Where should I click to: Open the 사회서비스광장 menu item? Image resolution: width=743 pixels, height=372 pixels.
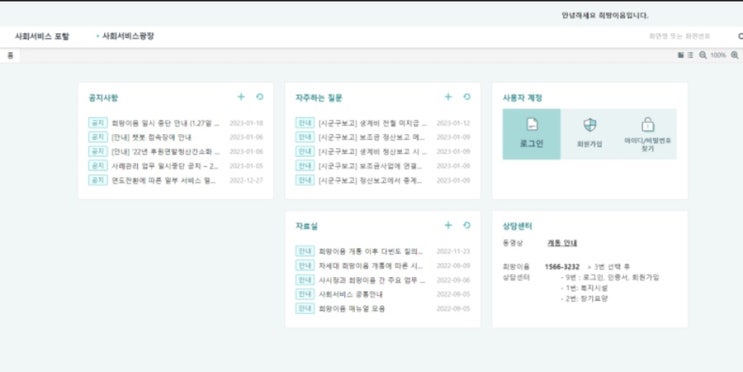point(128,36)
